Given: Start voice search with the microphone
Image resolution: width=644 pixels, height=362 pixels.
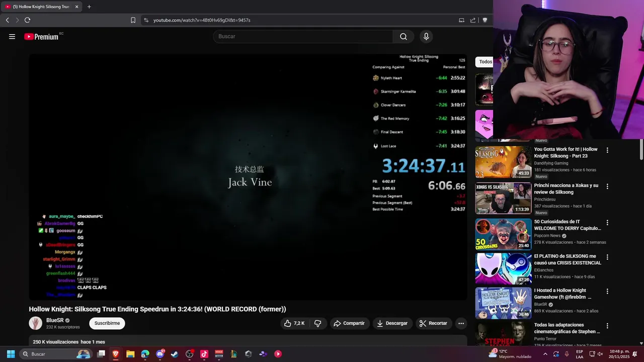Looking at the screenshot, I should click(426, 36).
